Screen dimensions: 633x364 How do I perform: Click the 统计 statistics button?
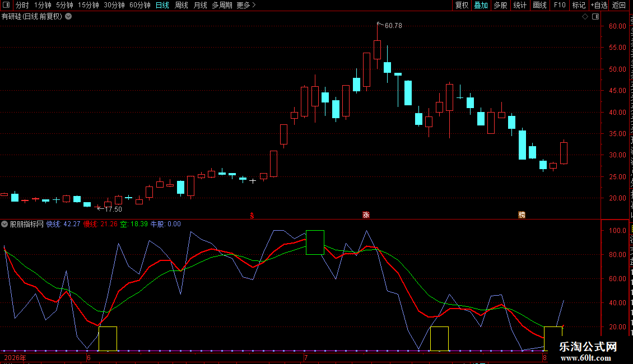tap(520, 5)
